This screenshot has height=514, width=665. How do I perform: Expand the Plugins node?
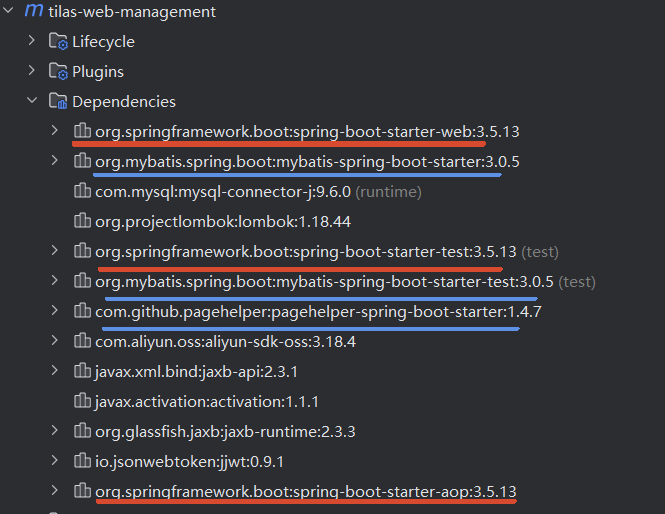tap(31, 70)
